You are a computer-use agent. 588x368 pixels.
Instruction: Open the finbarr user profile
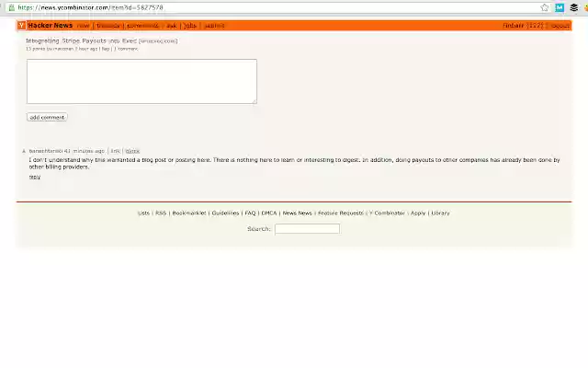pyautogui.click(x=513, y=26)
